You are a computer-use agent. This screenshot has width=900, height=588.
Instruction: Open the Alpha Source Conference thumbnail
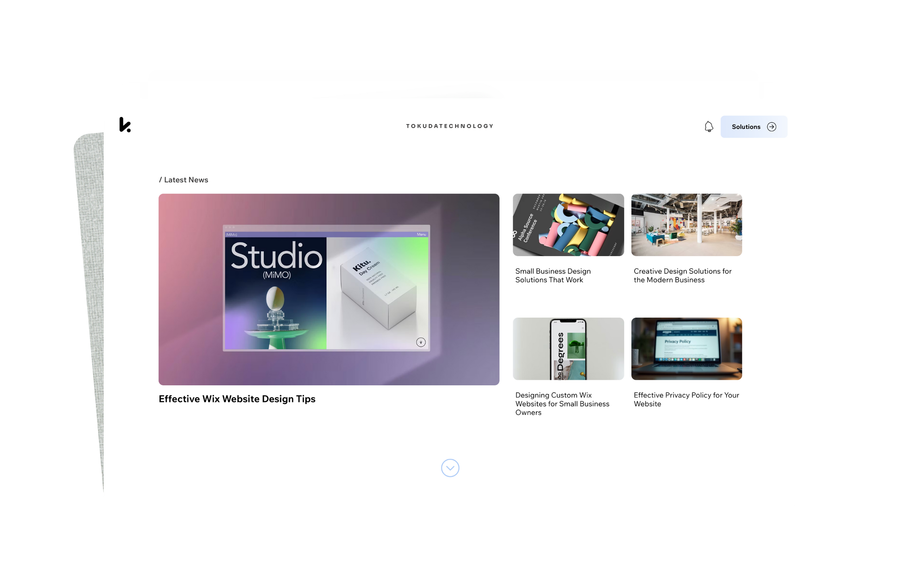click(568, 225)
